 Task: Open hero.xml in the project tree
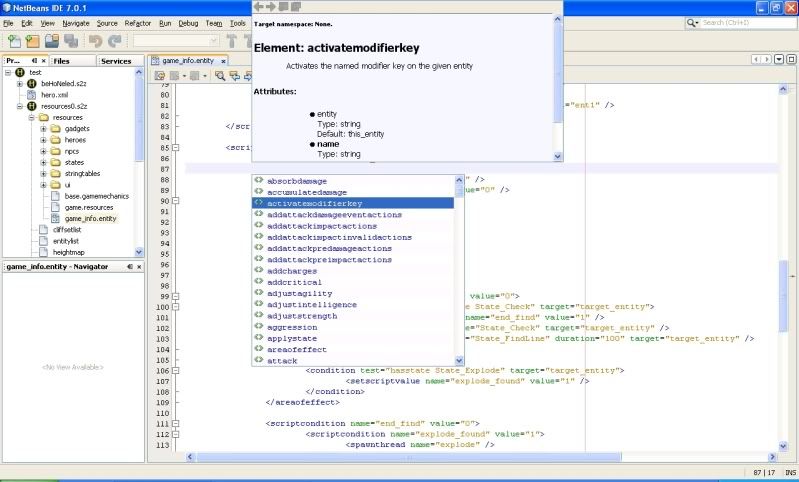point(53,94)
